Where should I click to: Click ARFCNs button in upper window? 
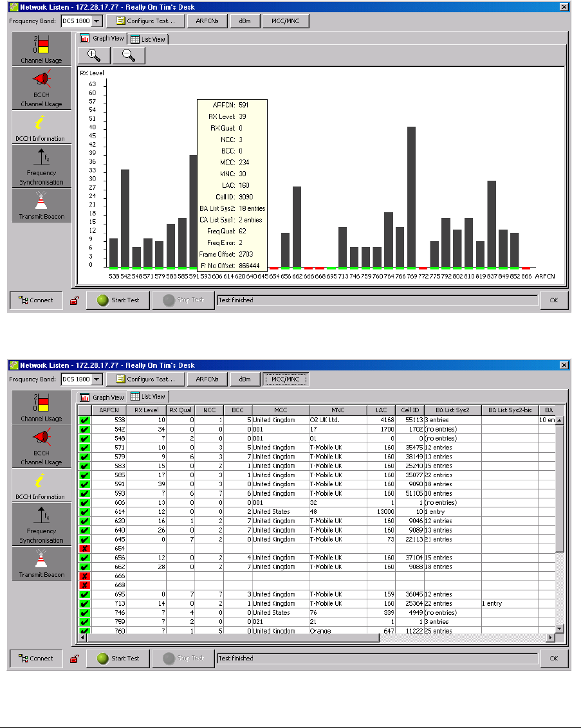pos(207,21)
